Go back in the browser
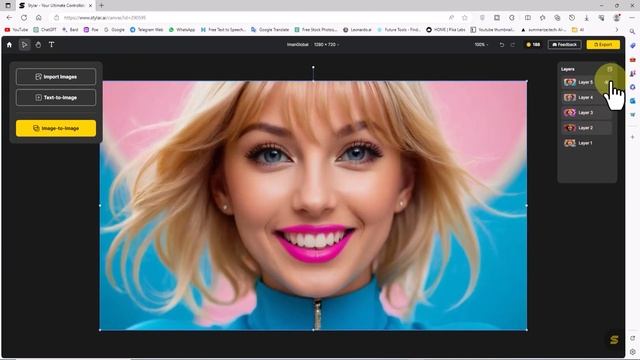Viewport: 640px width, 360px height. [x=9, y=18]
